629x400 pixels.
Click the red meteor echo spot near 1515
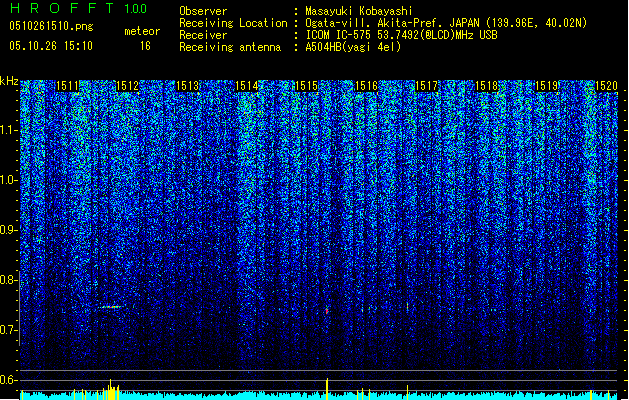pos(327,311)
